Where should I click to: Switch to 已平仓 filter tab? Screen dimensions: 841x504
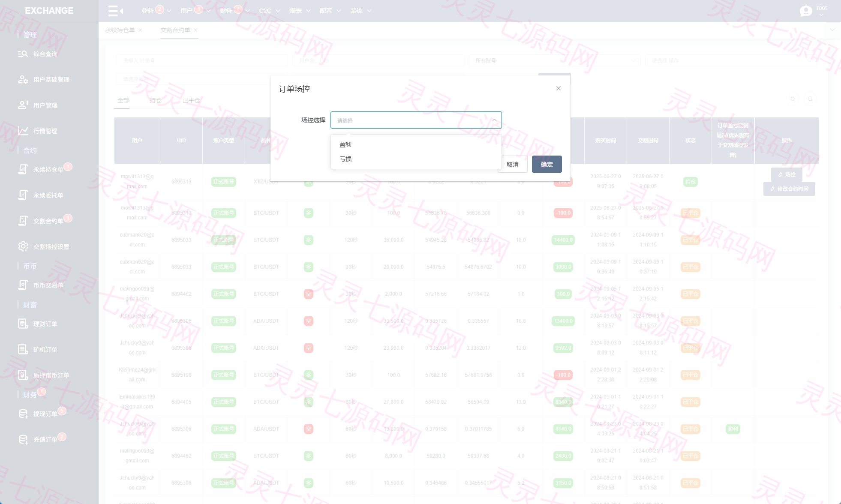(191, 100)
